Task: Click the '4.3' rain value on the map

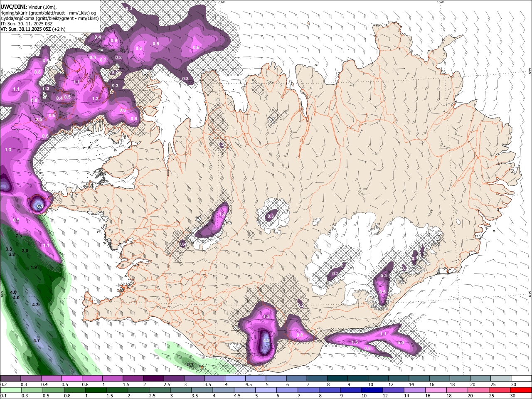Action: pos(35,305)
